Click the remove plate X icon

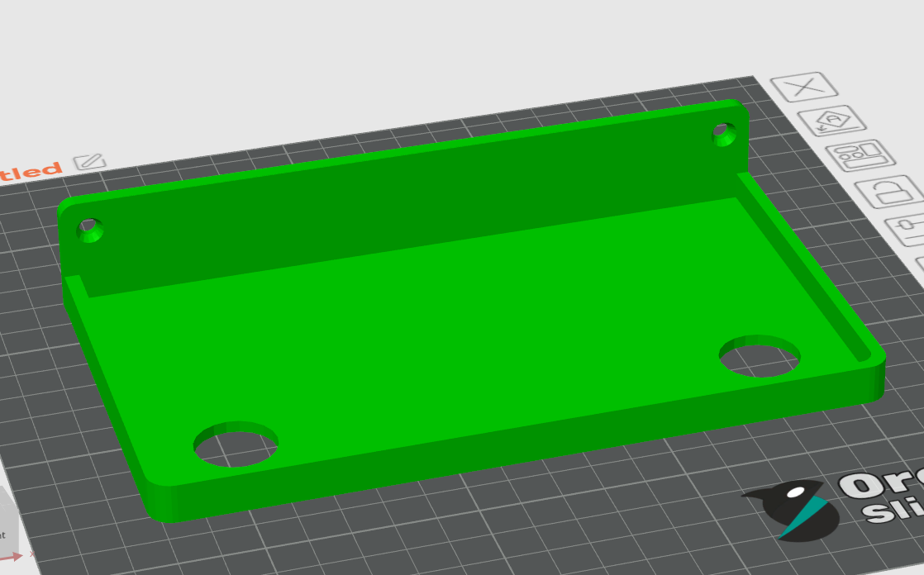coord(804,87)
